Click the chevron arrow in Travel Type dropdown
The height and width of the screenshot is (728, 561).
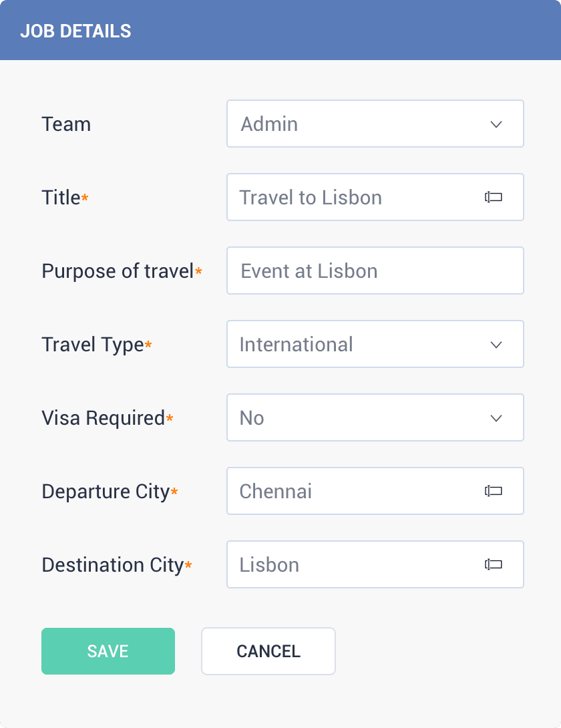coord(496,345)
